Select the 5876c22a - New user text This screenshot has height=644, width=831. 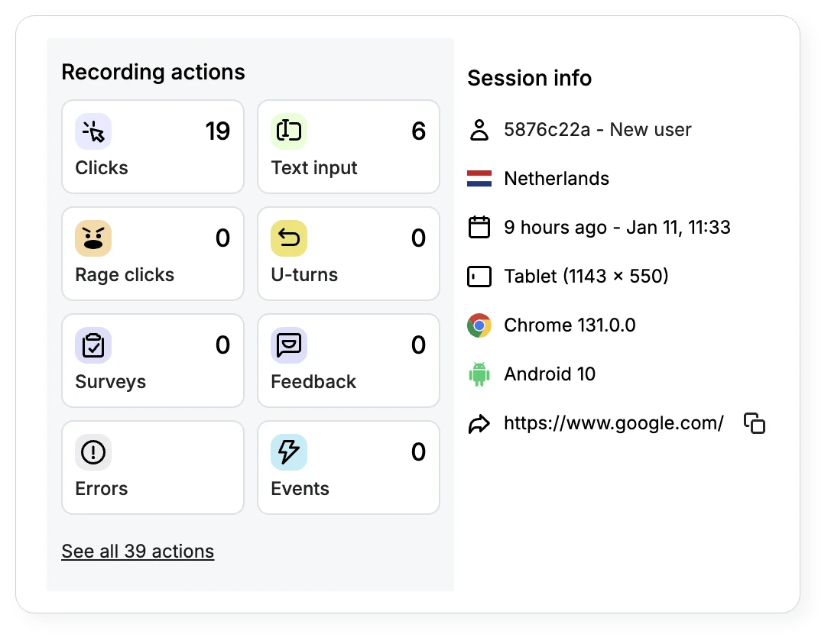click(x=597, y=130)
